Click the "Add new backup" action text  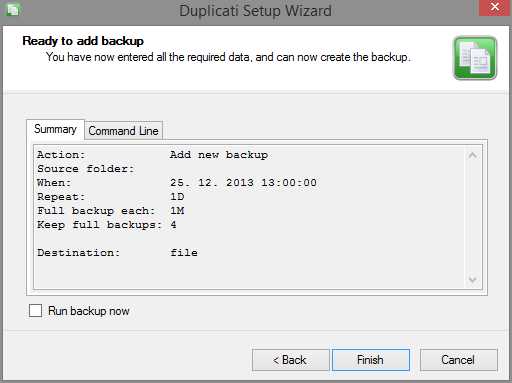click(219, 155)
